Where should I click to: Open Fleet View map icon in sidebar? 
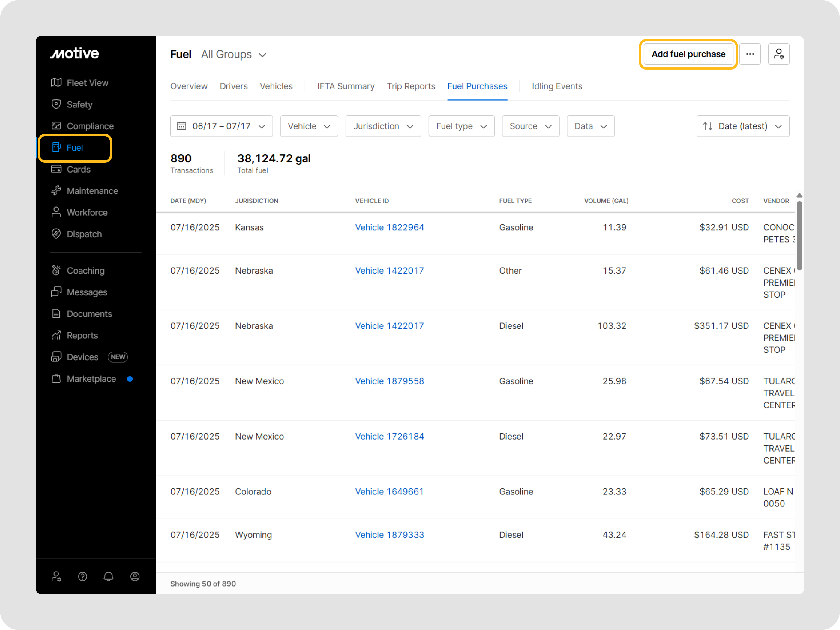coord(56,83)
